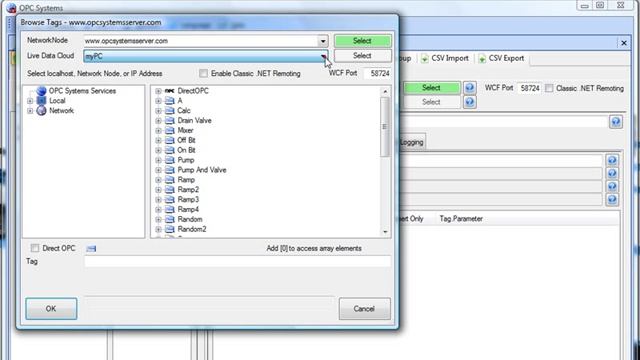Click help icon beside green Select in background
640x360 pixels.
pyautogui.click(x=470, y=87)
